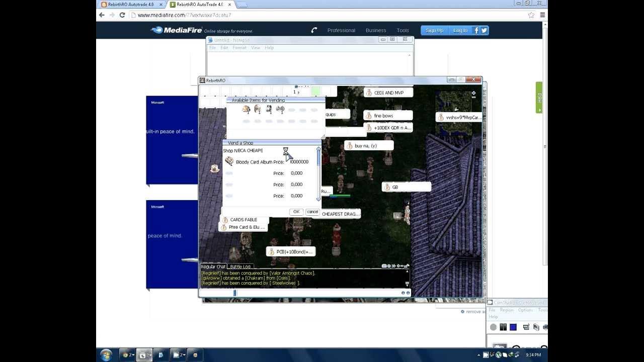Screen dimensions: 644x362
Task: Open the Regular Chat tab
Action: [213, 266]
